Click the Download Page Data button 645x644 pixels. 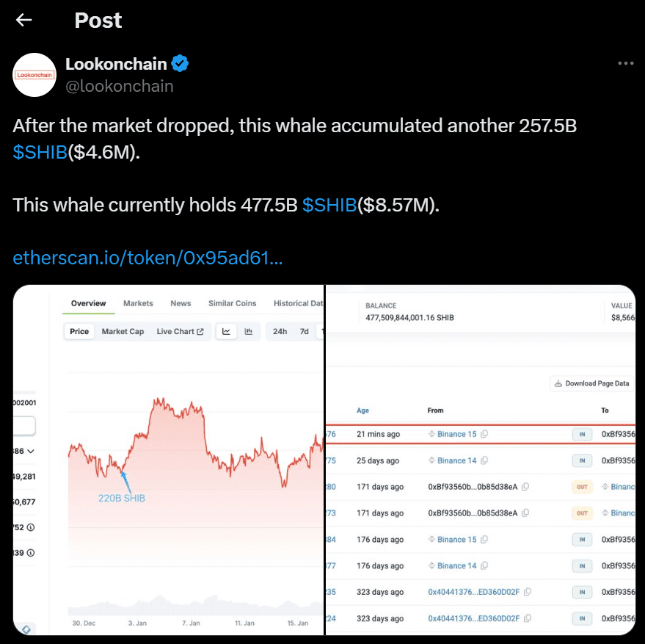click(x=591, y=383)
